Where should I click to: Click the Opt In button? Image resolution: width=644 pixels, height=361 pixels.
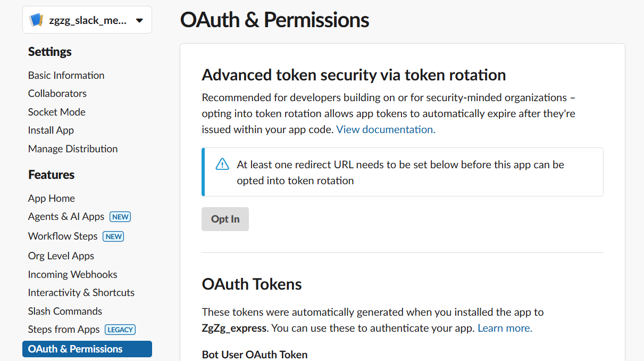225,219
